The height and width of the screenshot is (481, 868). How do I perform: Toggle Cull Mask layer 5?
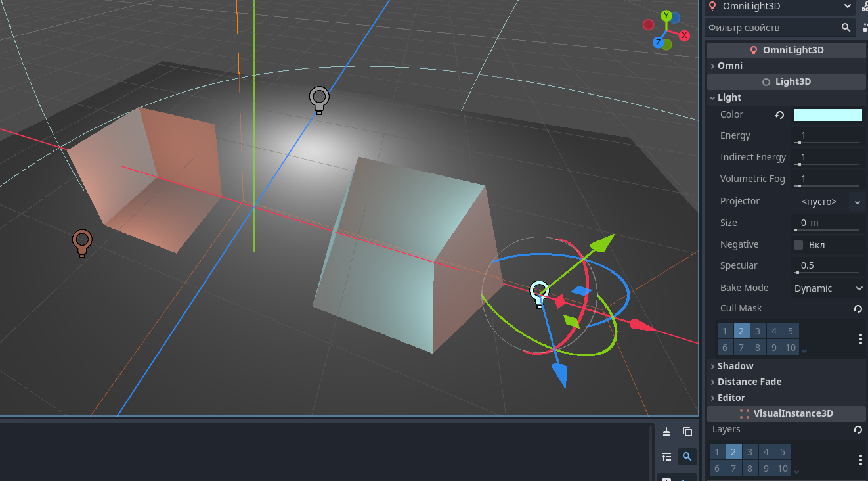tap(791, 331)
